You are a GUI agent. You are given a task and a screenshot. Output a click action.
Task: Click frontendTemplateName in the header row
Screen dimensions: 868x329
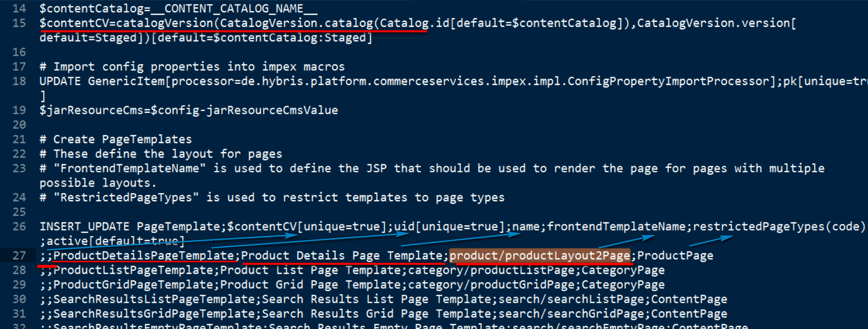[x=616, y=226]
